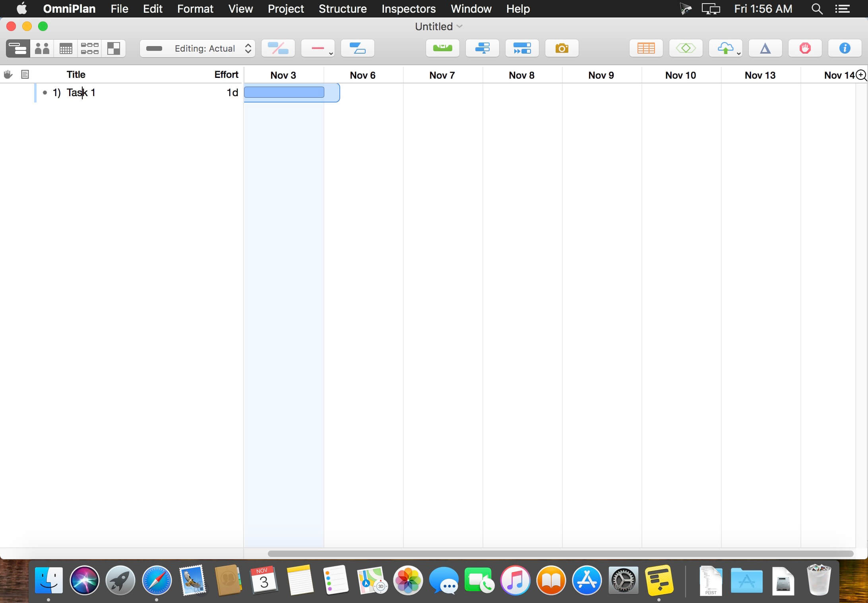Click the camera Set Baseline icon
This screenshot has height=603, width=868.
(562, 48)
